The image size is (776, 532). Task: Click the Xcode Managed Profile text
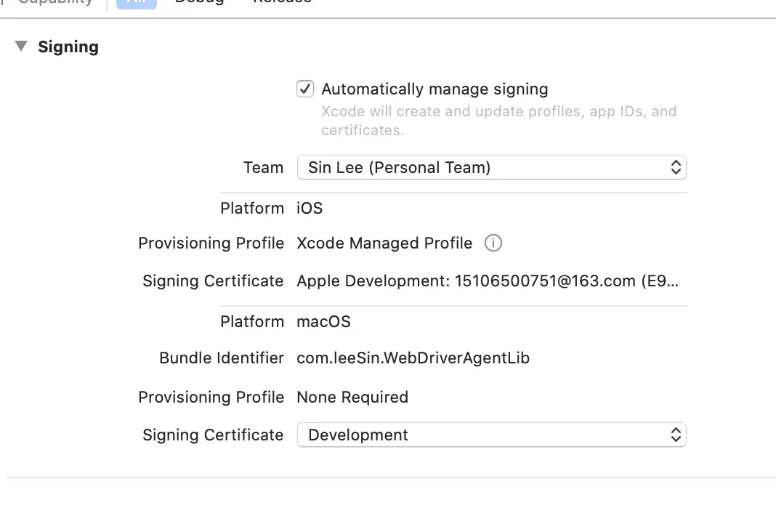coord(384,243)
